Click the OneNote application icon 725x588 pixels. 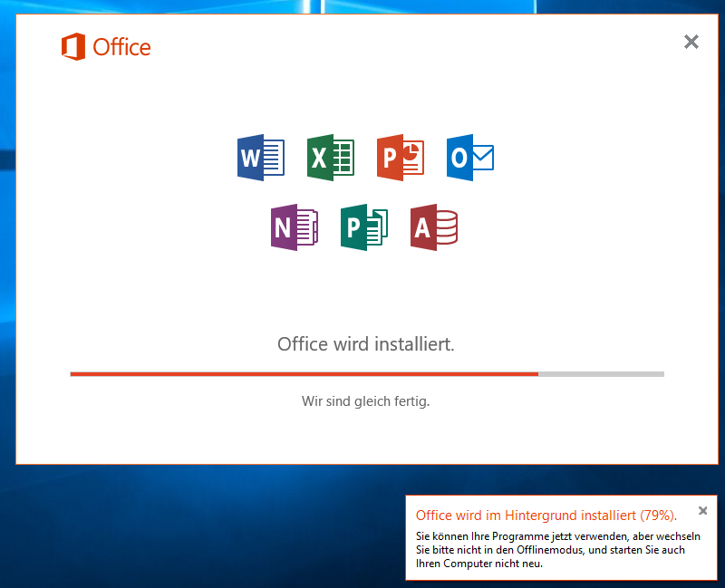295,227
